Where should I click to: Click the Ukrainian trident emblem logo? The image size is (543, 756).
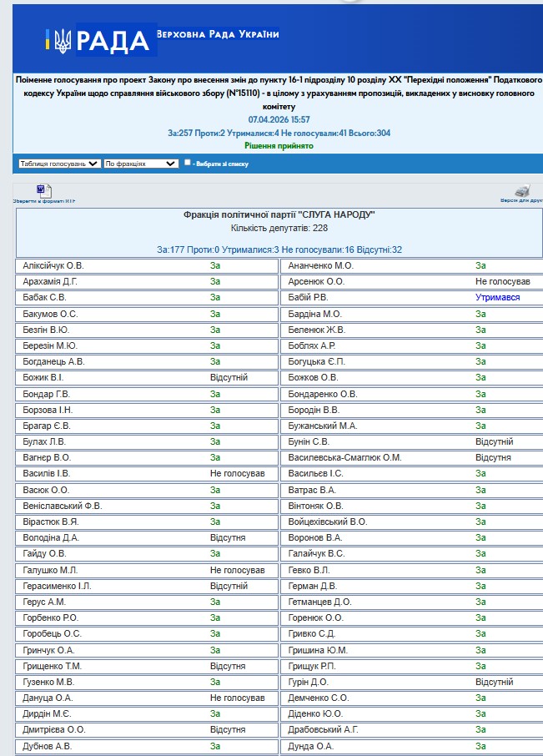coord(63,41)
